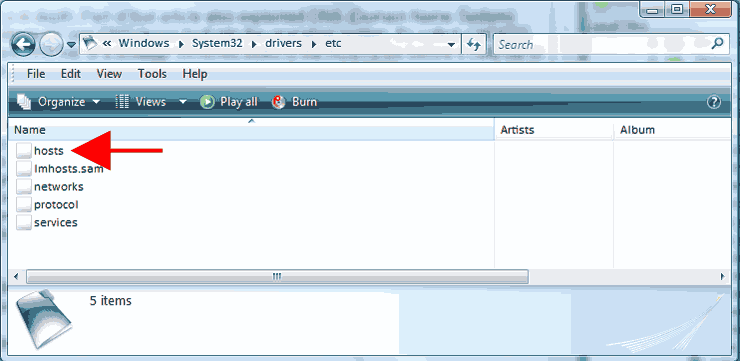Click the horizontal scrollbar thumb
Image resolution: width=740 pixels, height=361 pixels.
coord(277,277)
